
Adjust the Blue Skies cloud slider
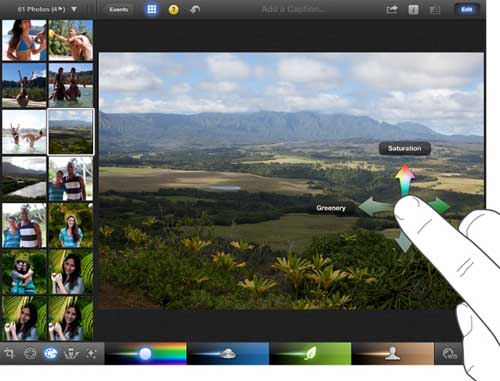228,353
